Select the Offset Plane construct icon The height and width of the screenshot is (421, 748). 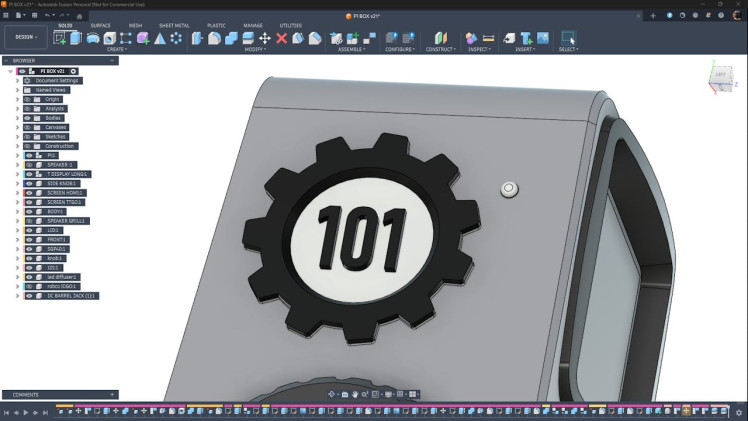441,38
